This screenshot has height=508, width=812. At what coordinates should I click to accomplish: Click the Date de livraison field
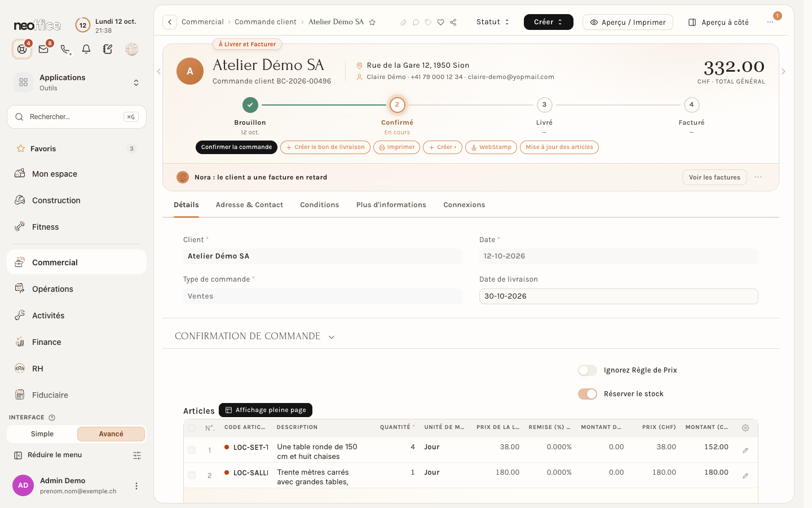click(619, 296)
